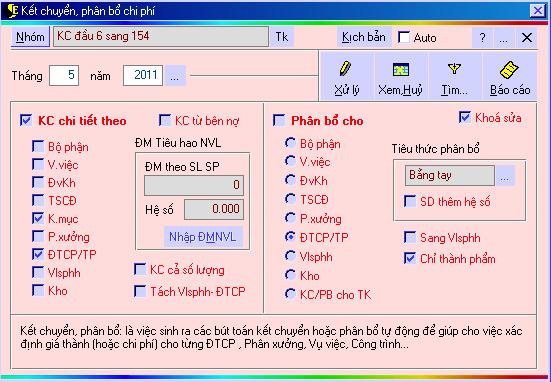Click the Nhóm button
This screenshot has height=382, width=551.
[x=30, y=37]
